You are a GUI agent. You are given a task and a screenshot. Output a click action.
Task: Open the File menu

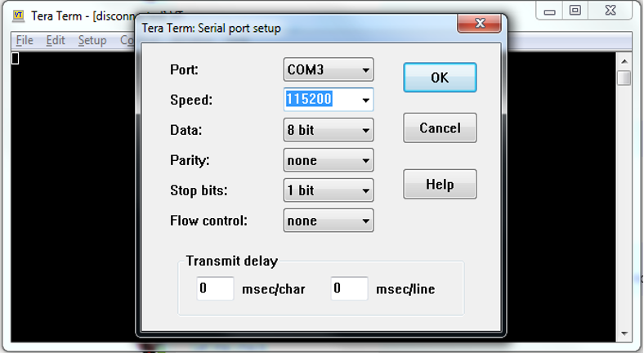24,40
